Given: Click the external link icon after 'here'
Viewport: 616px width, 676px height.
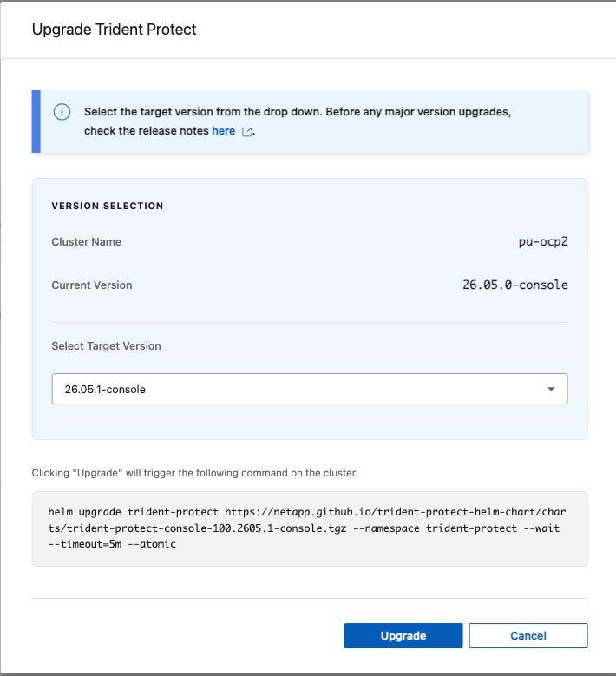Looking at the screenshot, I should pos(247,132).
